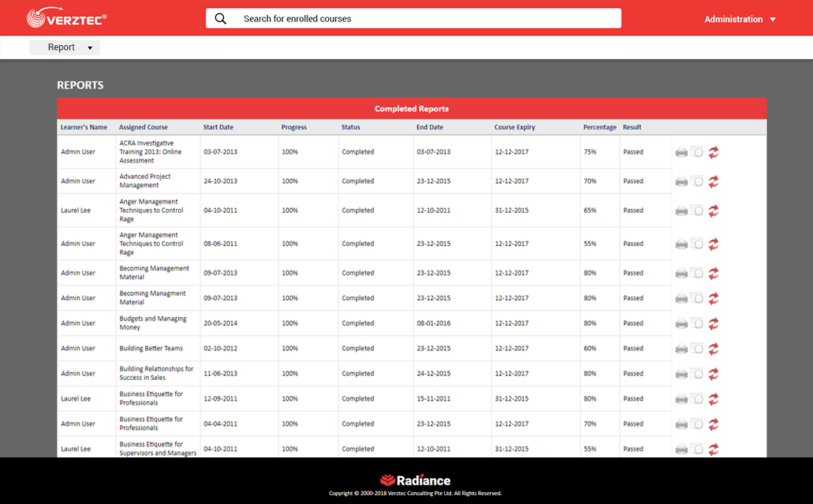Viewport: 813px width, 504px height.
Task: Click the Learner's Name column header
Action: [x=84, y=127]
